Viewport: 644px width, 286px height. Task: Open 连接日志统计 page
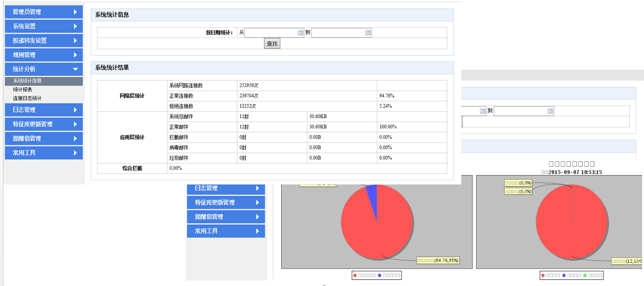pos(27,98)
